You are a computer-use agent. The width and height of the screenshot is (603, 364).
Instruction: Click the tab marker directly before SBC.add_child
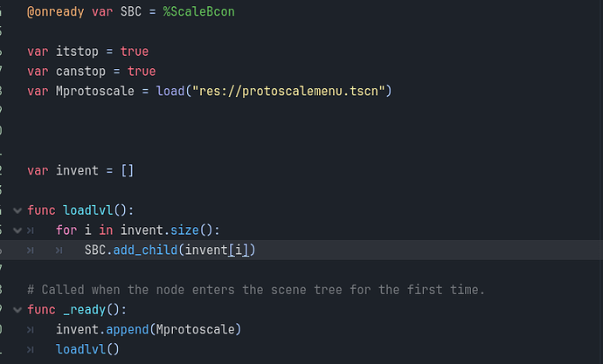(59, 251)
